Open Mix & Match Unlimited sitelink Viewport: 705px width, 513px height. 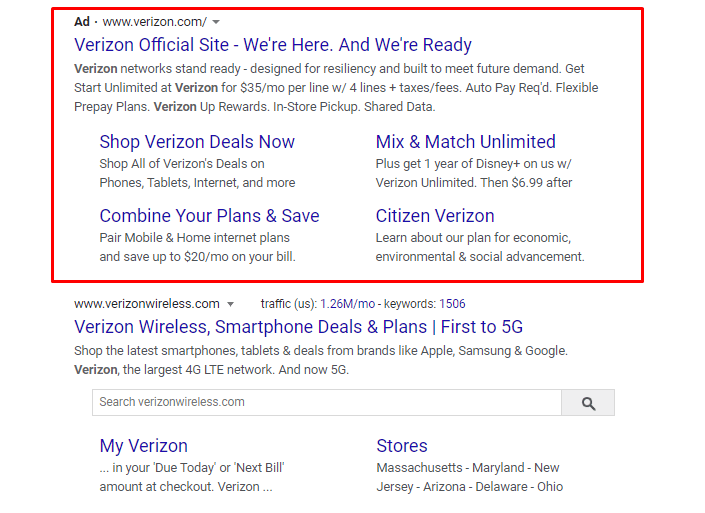click(x=465, y=142)
